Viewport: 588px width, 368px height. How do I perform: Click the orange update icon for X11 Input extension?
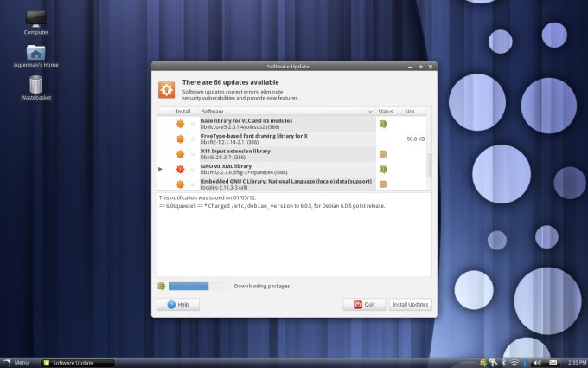pyautogui.click(x=181, y=154)
